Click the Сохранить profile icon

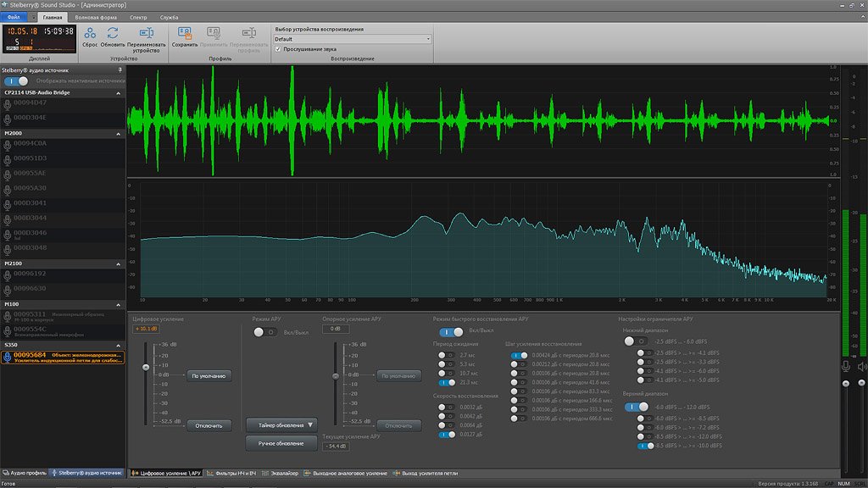(185, 34)
